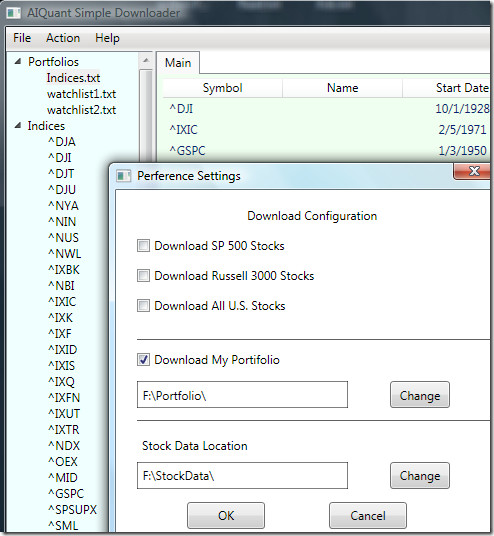This screenshot has width=494, height=536.
Task: Tick the Download All U.S. Stocks box
Action: [143, 305]
